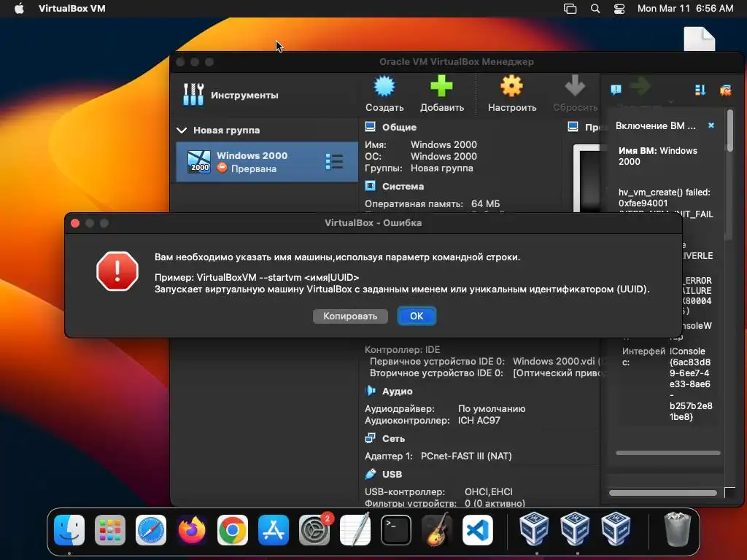Click the 'ICH AC97' audio controller value

pos(479,421)
